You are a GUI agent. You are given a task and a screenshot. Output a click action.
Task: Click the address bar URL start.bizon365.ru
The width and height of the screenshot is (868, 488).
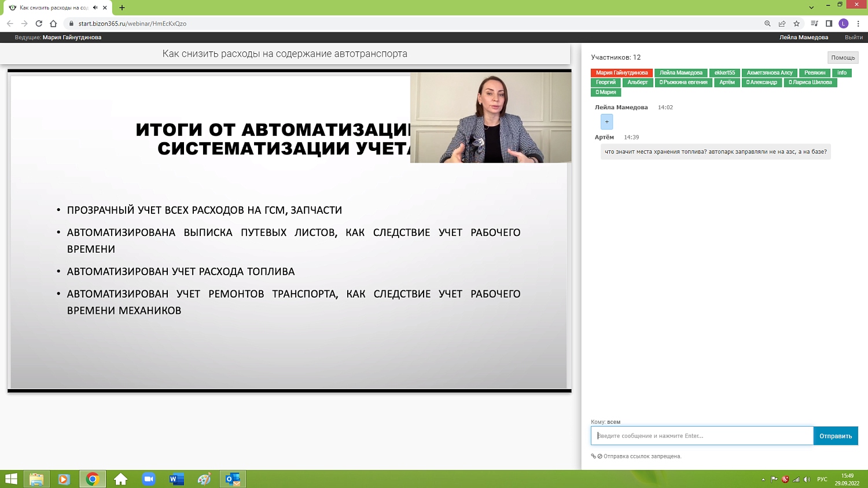[x=133, y=24]
